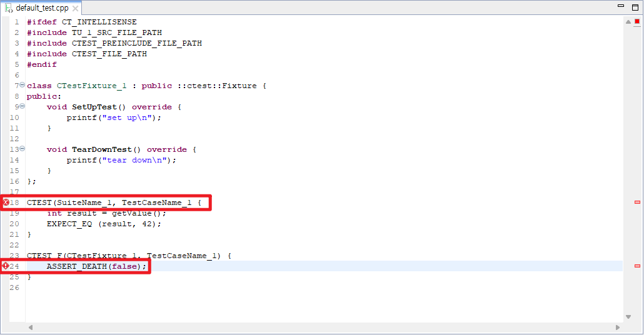
Task: Click line number 26 in the gutter
Action: (x=14, y=287)
